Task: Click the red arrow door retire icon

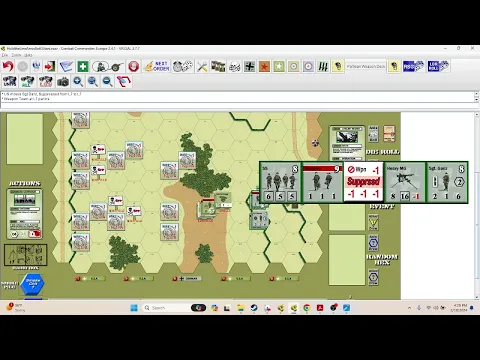Action: click(x=50, y=66)
